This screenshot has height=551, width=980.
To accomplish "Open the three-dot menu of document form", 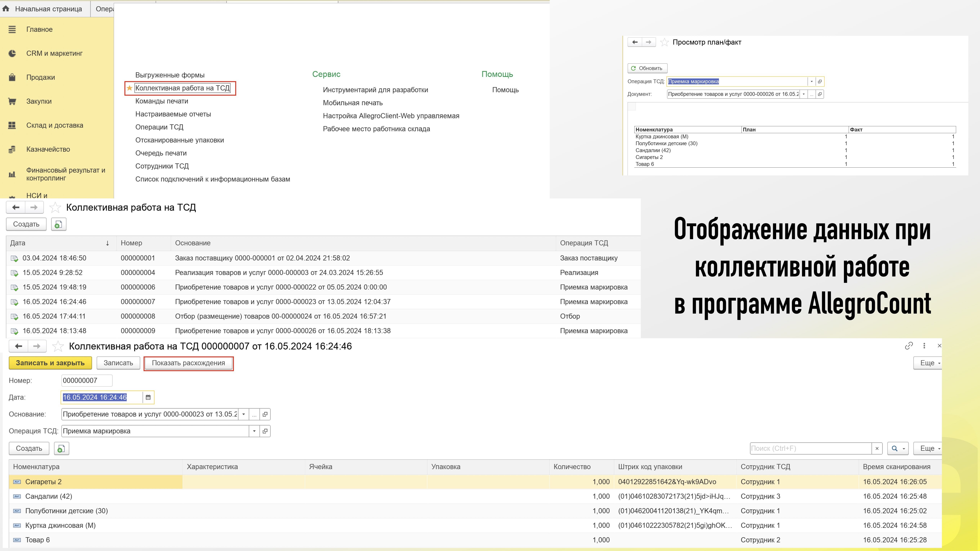I will [x=924, y=346].
